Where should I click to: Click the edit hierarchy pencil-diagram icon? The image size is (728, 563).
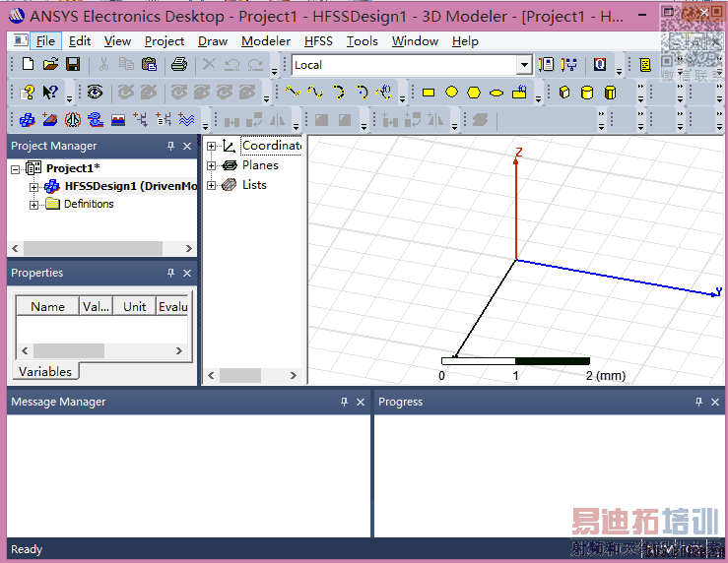pos(568,64)
